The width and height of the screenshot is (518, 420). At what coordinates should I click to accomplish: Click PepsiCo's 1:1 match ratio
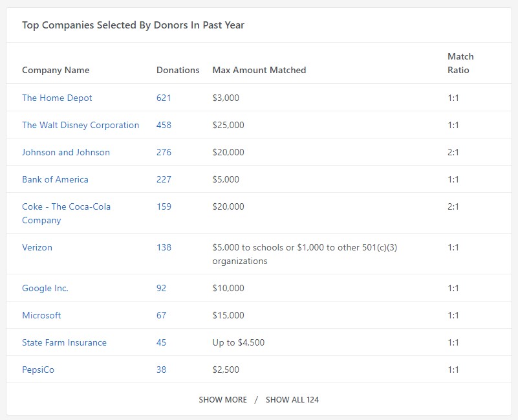pos(453,370)
